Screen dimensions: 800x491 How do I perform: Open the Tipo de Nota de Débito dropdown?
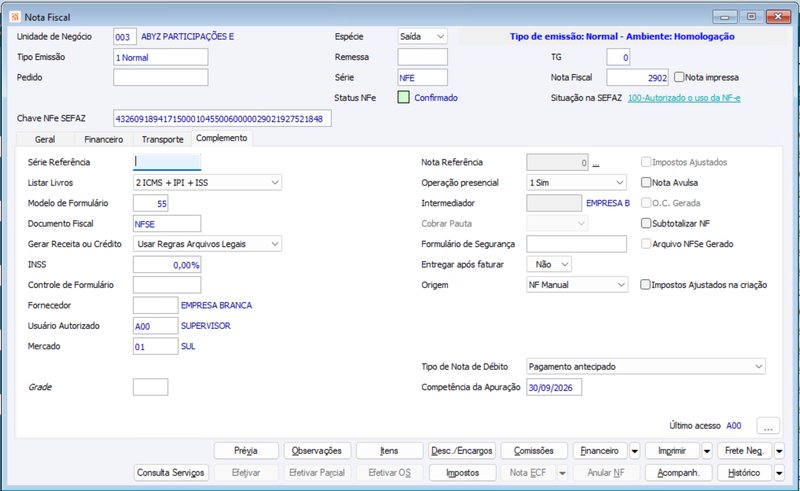click(646, 366)
